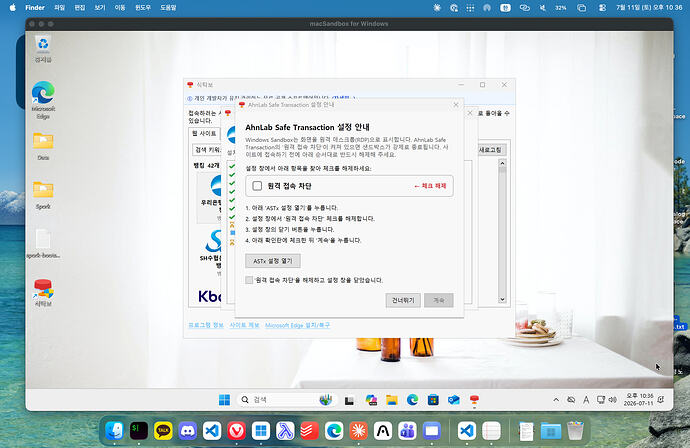Screen dimensions: 690x448
Task: Open macOS Control Center in menu bar
Action: tap(602, 7)
